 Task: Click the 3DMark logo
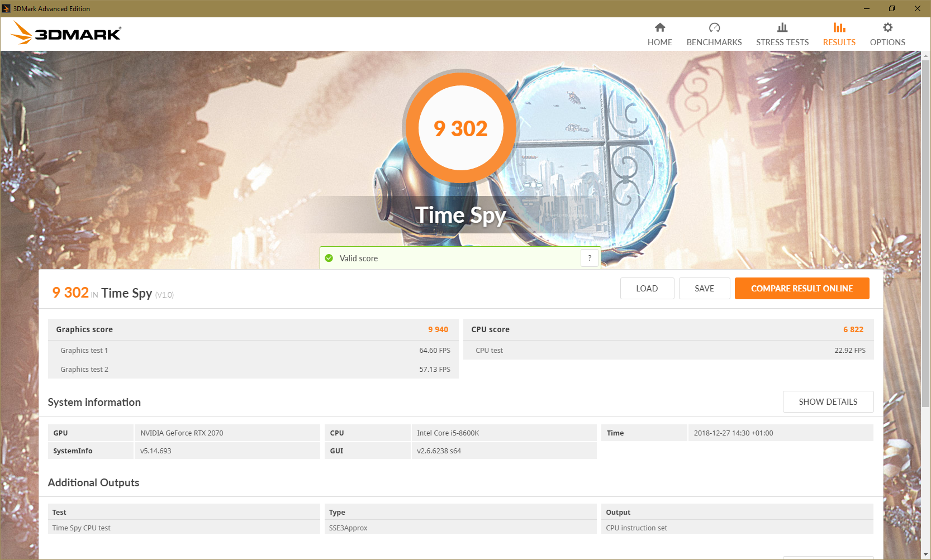pyautogui.click(x=66, y=33)
